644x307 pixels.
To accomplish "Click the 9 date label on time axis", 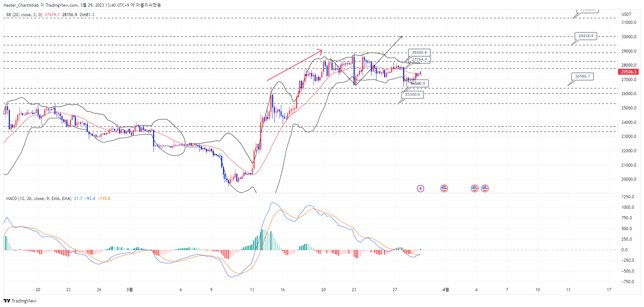I will (x=211, y=290).
